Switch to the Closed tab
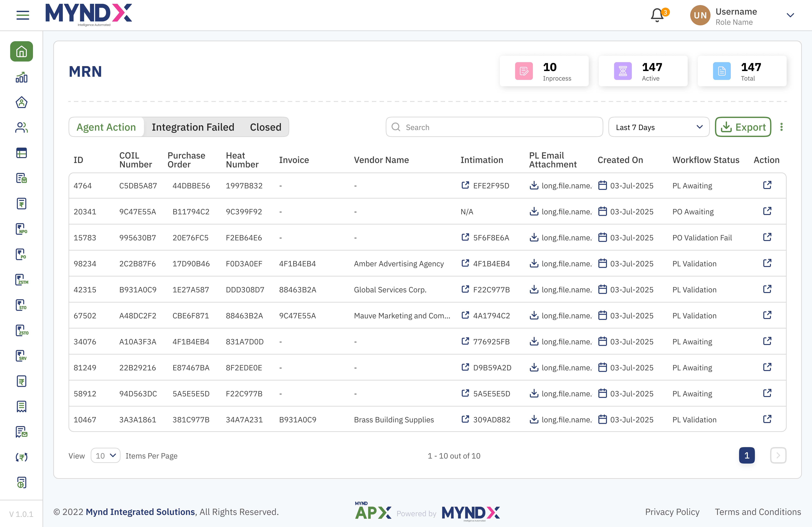The height and width of the screenshot is (527, 812). 265,127
